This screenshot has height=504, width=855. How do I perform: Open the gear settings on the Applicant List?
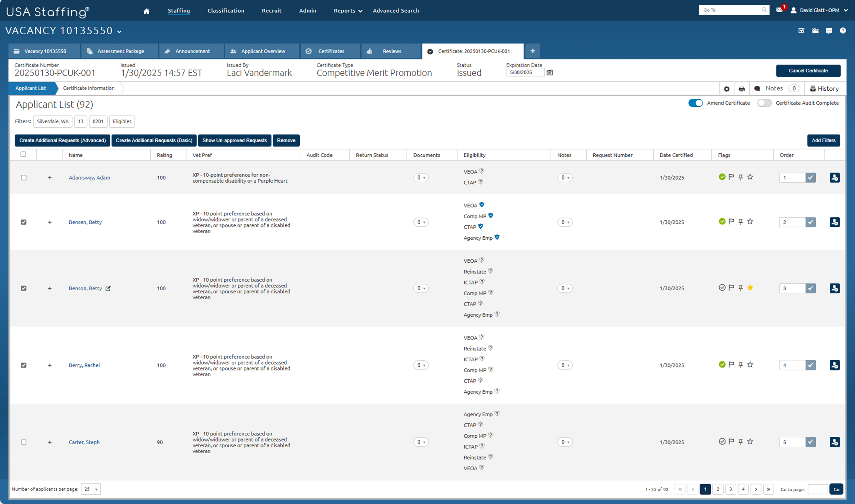click(727, 88)
